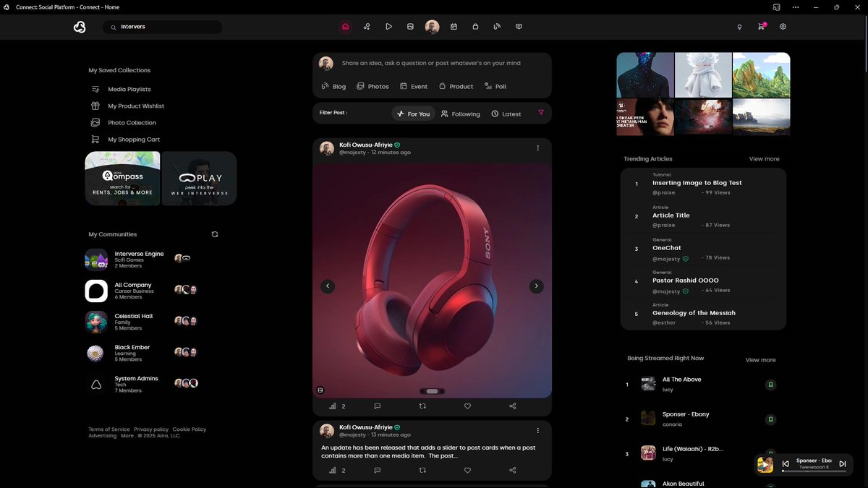The width and height of the screenshot is (868, 488).
Task: Show next image in the post carousel
Action: (x=536, y=286)
